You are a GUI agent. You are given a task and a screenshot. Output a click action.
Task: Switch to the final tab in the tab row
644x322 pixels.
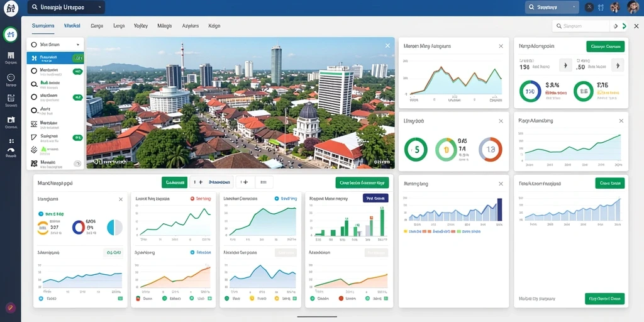[214, 25]
